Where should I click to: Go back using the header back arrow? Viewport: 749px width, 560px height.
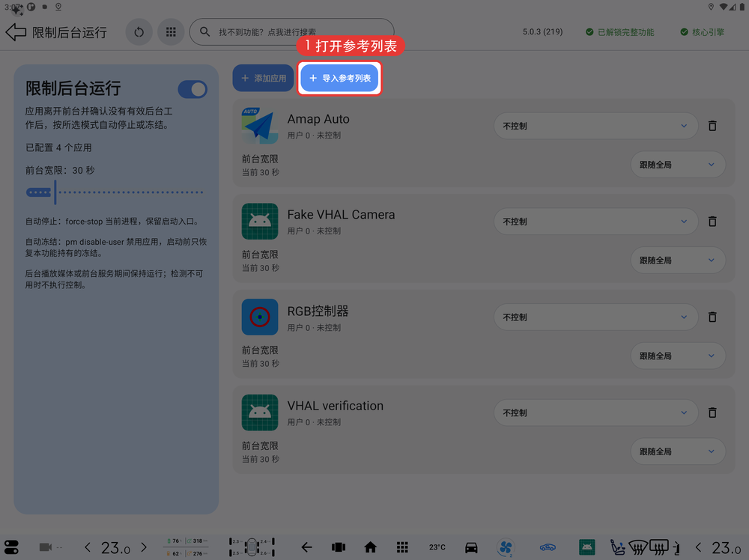16,32
